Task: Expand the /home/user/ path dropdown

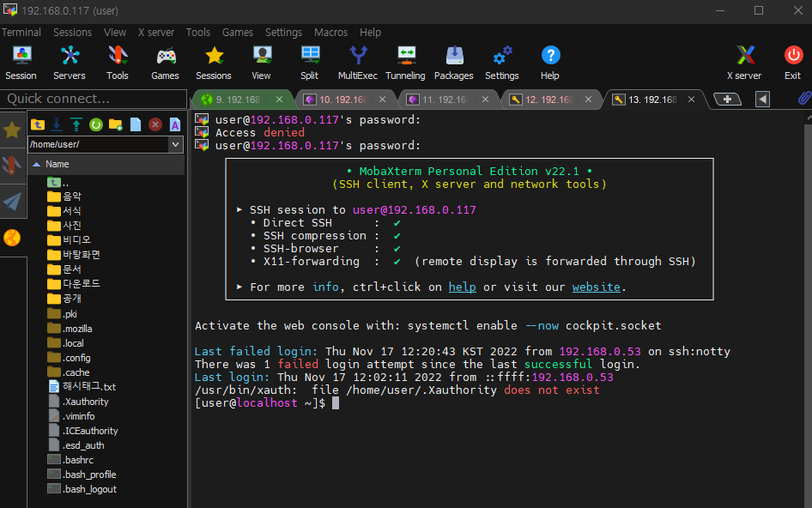Action: coord(176,144)
